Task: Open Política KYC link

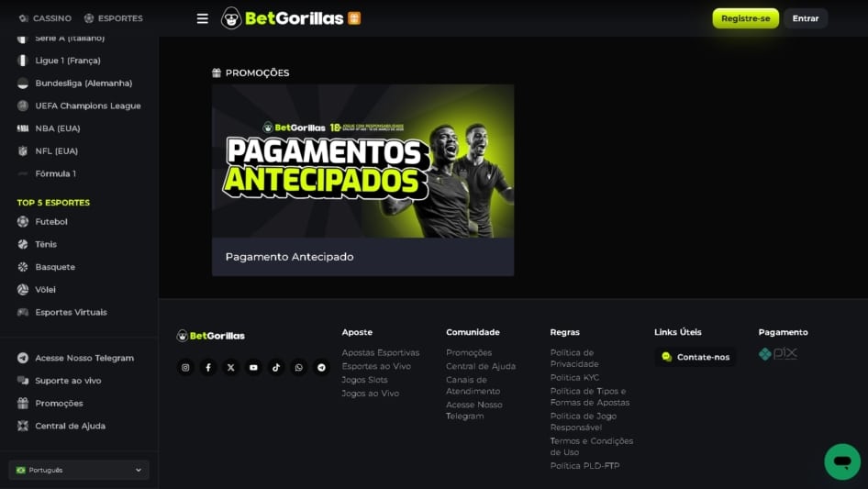Action: [574, 378]
